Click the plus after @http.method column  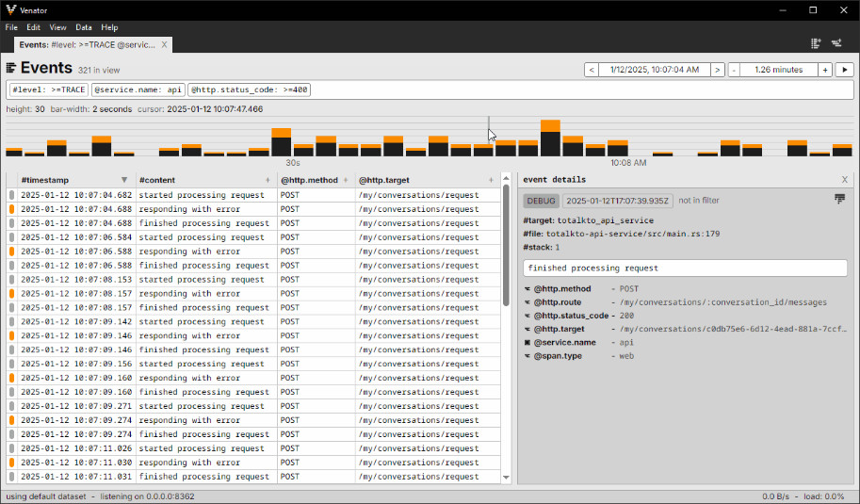click(346, 180)
